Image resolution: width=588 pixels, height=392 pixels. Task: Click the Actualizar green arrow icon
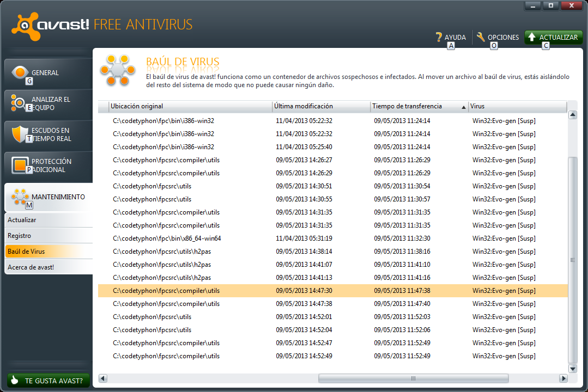531,36
